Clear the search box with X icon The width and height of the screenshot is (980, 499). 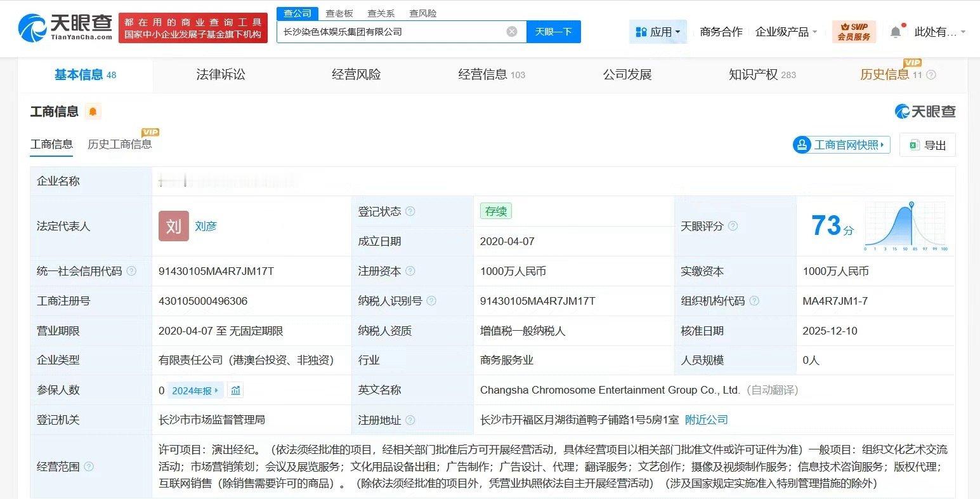pos(512,32)
